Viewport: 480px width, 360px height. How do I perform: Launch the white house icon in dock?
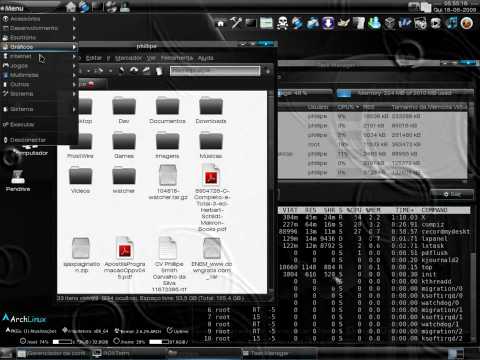220,24
